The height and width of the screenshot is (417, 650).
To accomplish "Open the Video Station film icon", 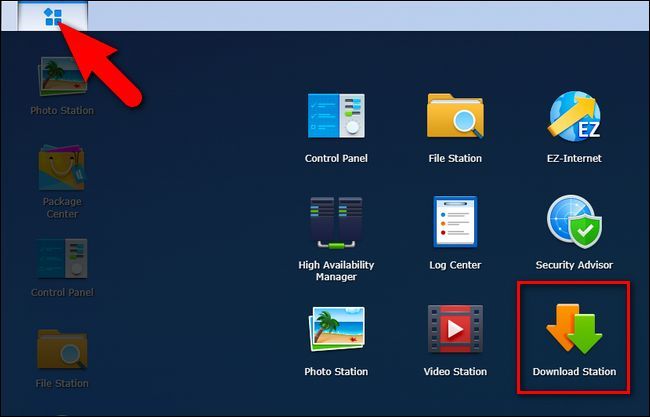I will 455,330.
